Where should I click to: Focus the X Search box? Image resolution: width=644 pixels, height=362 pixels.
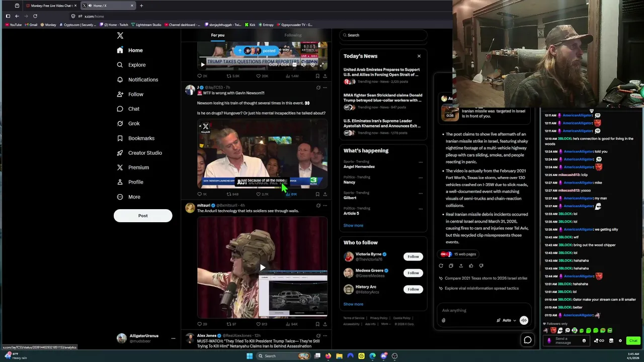(383, 35)
